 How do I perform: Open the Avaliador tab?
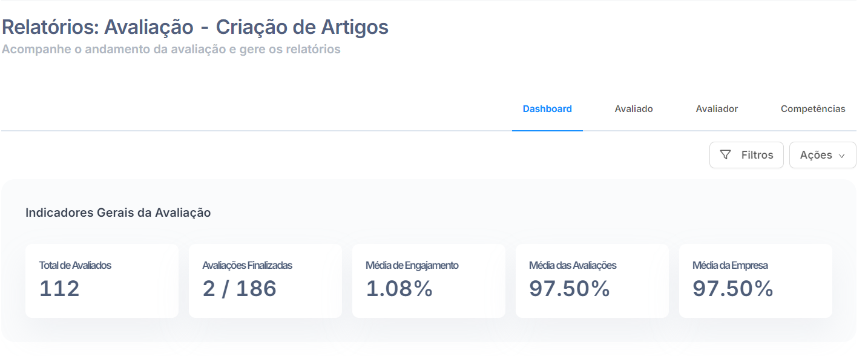(x=717, y=109)
